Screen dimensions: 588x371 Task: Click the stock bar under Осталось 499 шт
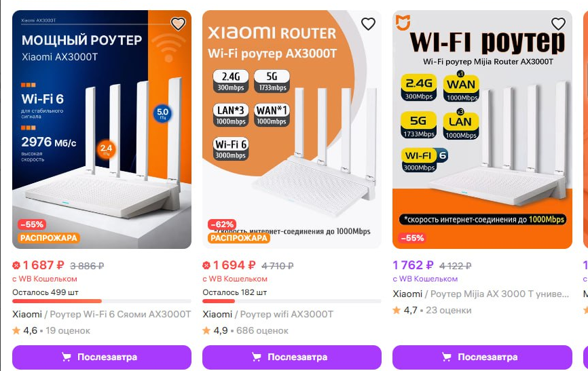coord(102,301)
